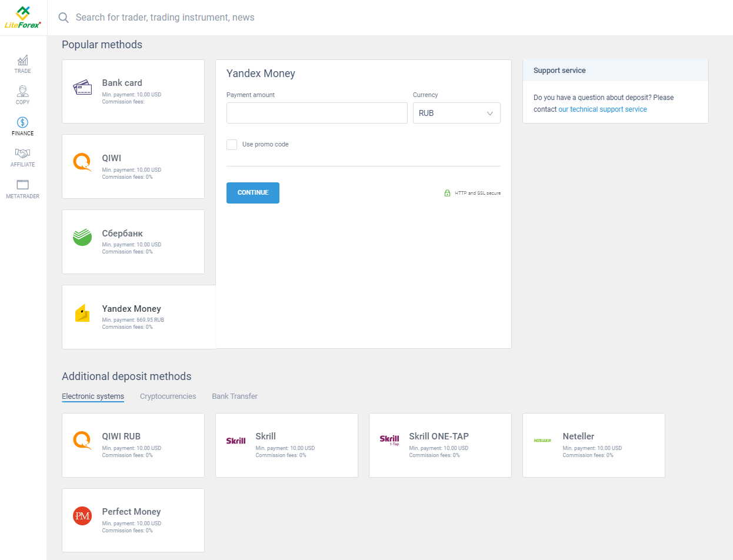Select Perfect Money red logo
Screen dimensions: 733x560
[82, 516]
